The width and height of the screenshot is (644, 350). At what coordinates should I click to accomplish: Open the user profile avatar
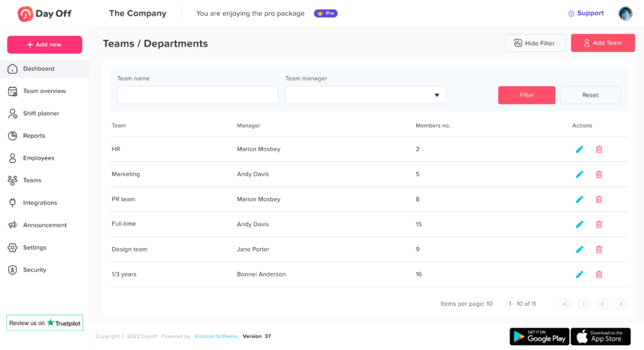[625, 13]
